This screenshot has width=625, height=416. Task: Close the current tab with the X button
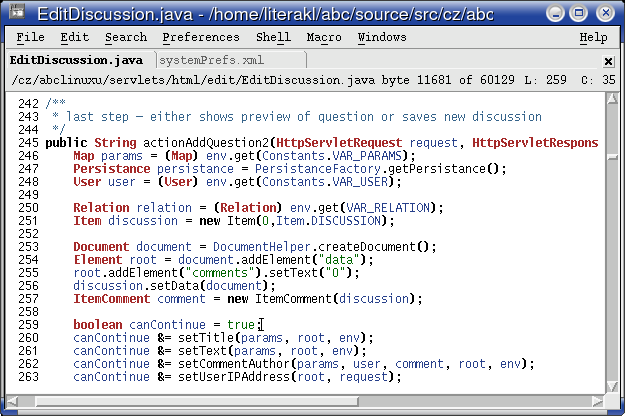pos(608,60)
